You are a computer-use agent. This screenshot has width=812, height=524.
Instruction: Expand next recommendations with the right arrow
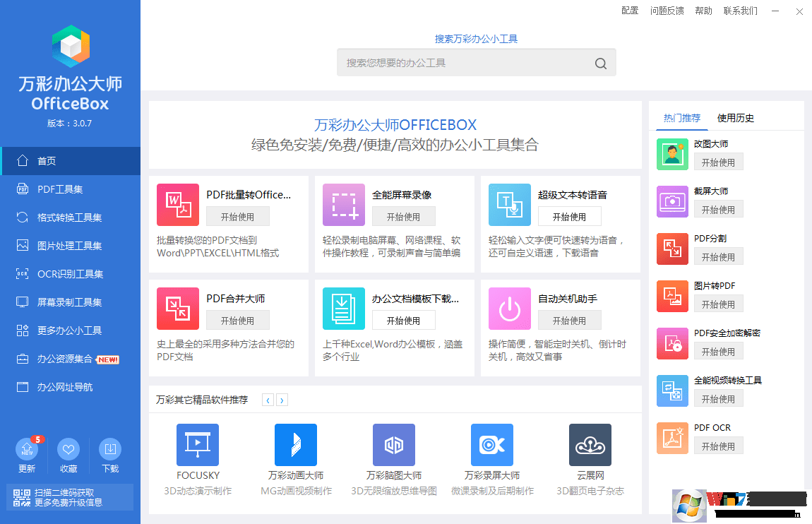(282, 400)
